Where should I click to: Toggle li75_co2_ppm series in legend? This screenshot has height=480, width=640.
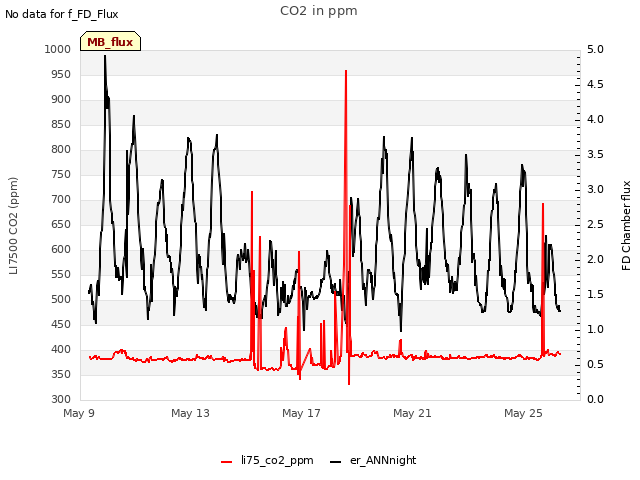pyautogui.click(x=267, y=460)
